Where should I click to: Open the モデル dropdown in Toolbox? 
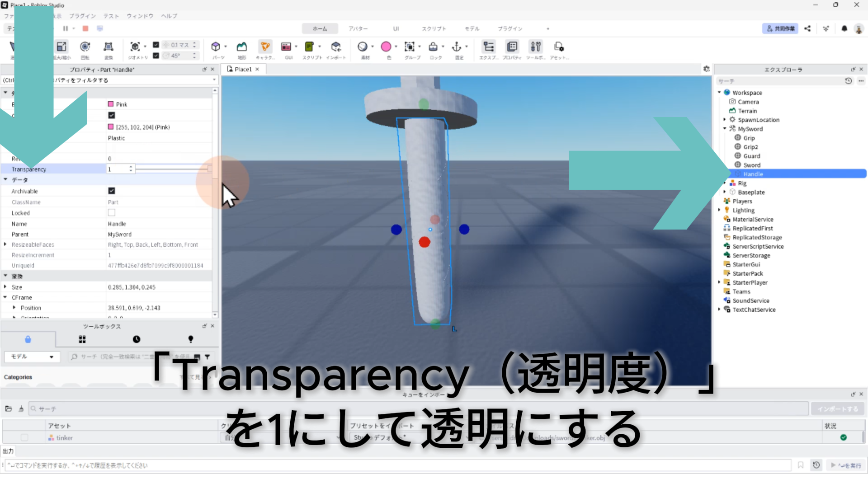32,357
